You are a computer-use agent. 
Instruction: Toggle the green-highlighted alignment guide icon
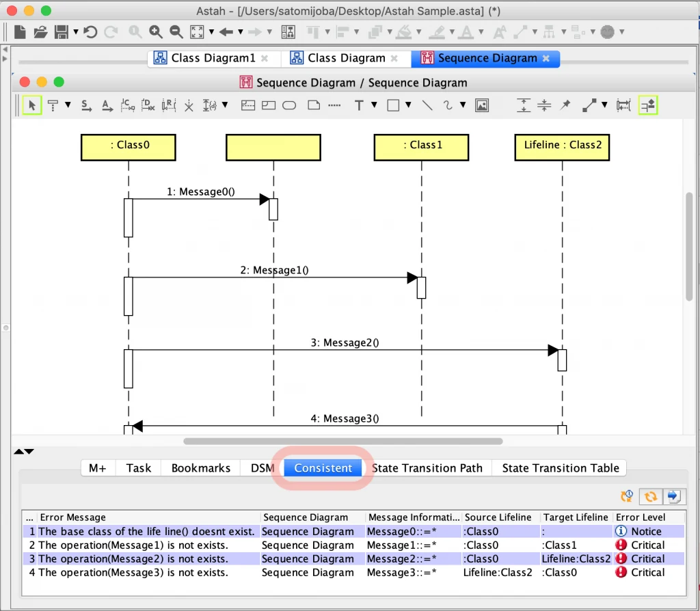tap(648, 105)
